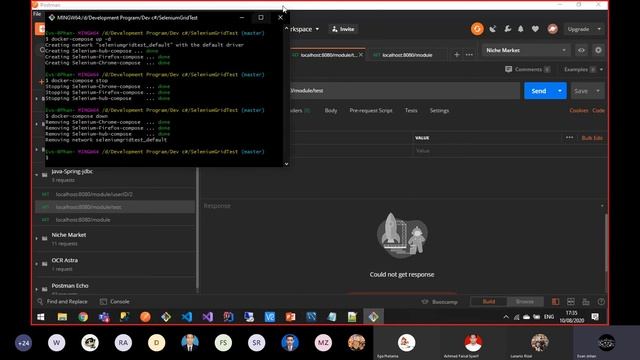The image size is (640, 360).
Task: Click the blue Send button
Action: click(x=539, y=91)
